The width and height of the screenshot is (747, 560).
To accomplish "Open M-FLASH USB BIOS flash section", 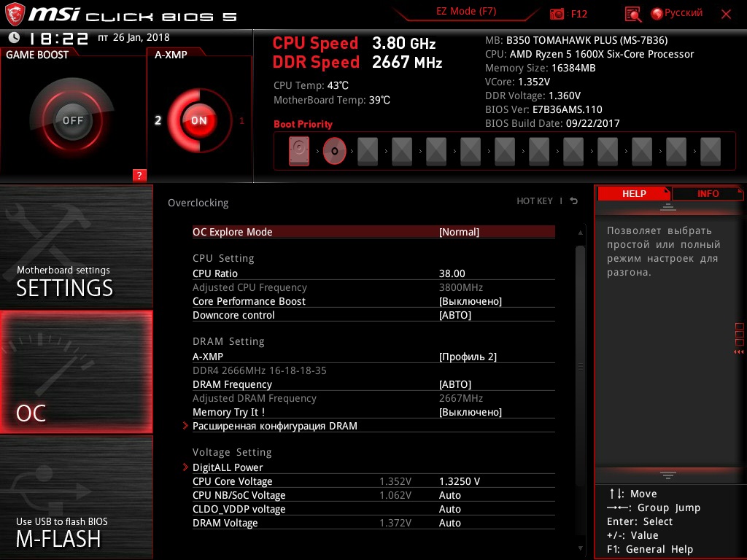I will point(76,497).
